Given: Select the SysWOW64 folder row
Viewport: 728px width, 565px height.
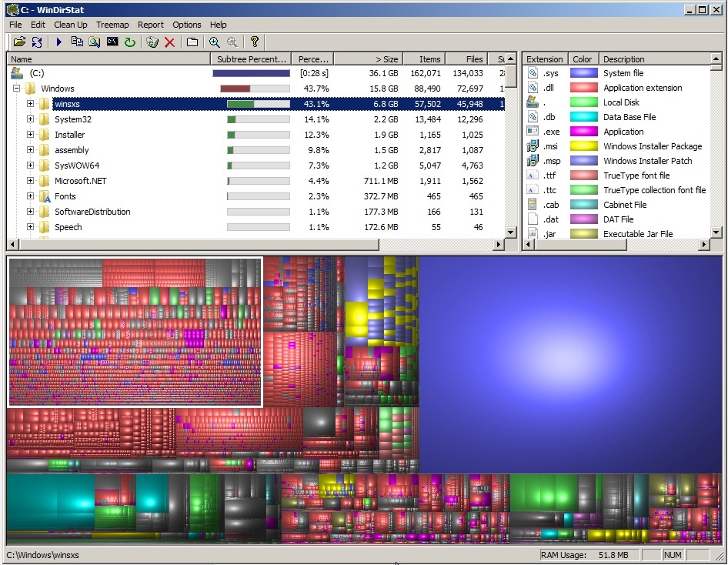Looking at the screenshot, I should pyautogui.click(x=255, y=165).
